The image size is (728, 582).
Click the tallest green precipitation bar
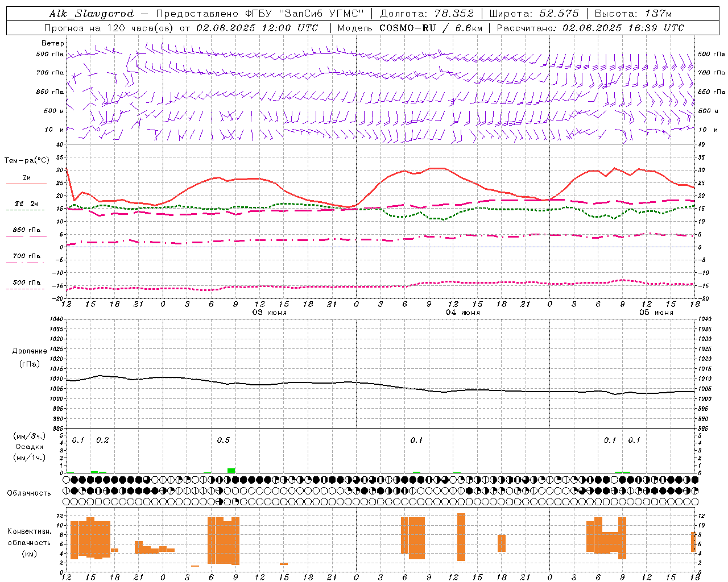[x=231, y=471]
